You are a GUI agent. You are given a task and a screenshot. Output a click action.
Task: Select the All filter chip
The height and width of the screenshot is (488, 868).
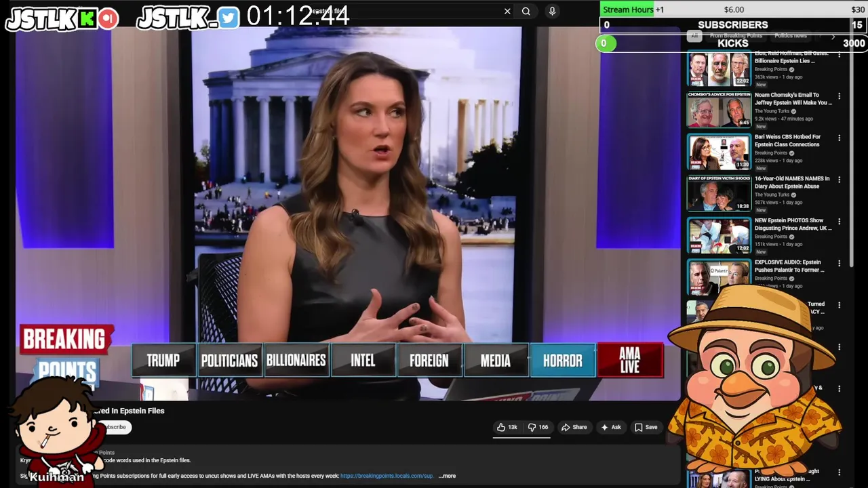pyautogui.click(x=694, y=36)
